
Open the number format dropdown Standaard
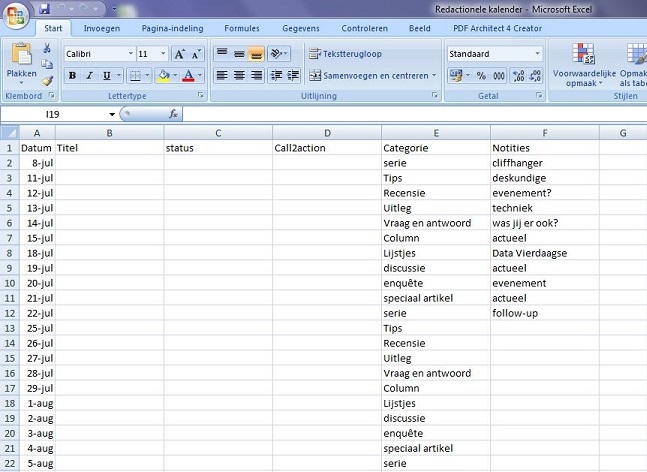coord(537,54)
